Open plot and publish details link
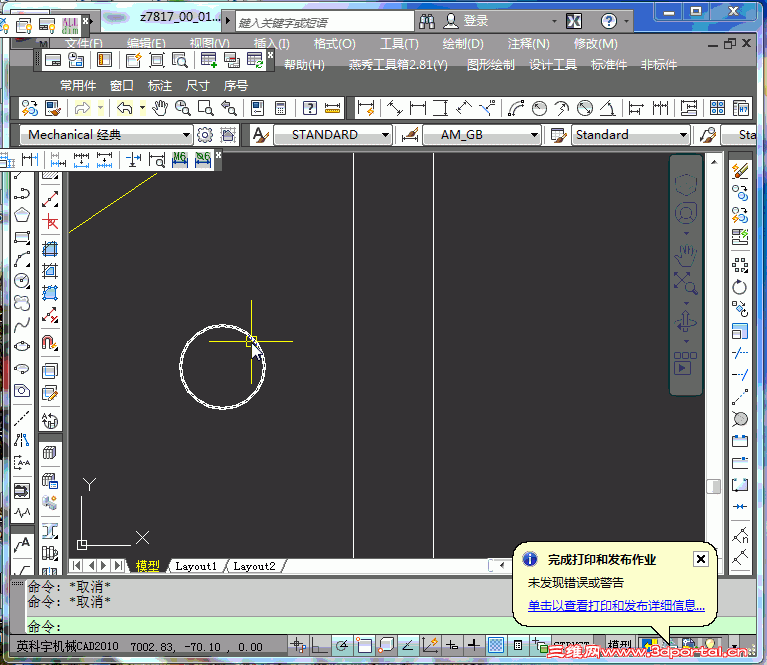This screenshot has width=767, height=665. (x=616, y=606)
